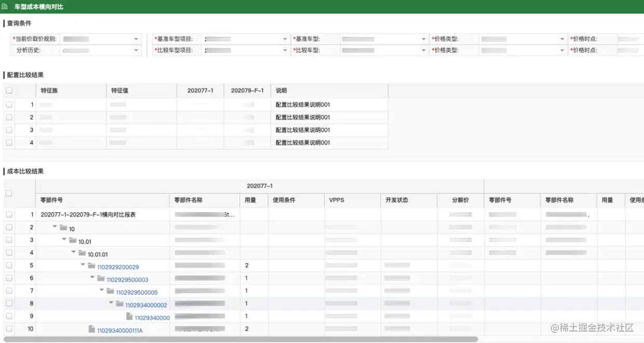Viewport: 644px width, 343px height.
Task: Collapse tree node 10.01.01
Action: click(74, 253)
